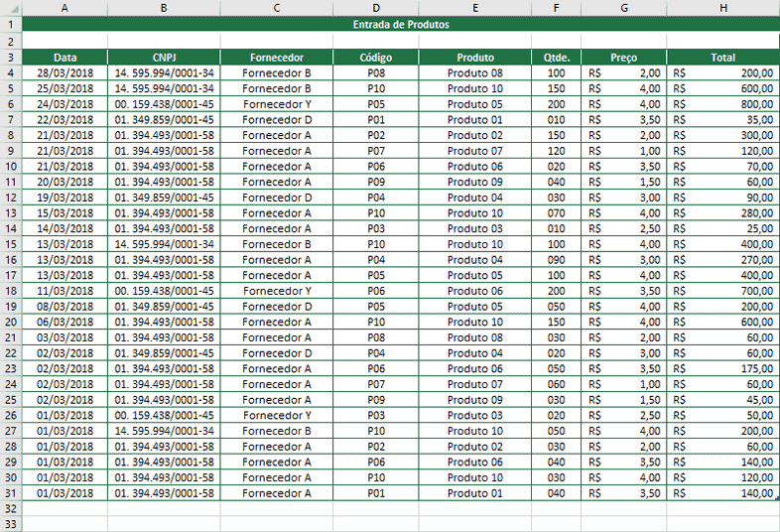Image resolution: width=780 pixels, height=532 pixels.
Task: Select total cell 300,00
Action: 723,135
